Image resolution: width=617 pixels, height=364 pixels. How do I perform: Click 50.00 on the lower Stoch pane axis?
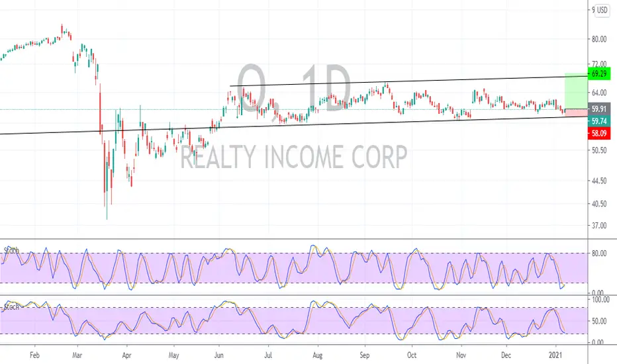[599, 321]
